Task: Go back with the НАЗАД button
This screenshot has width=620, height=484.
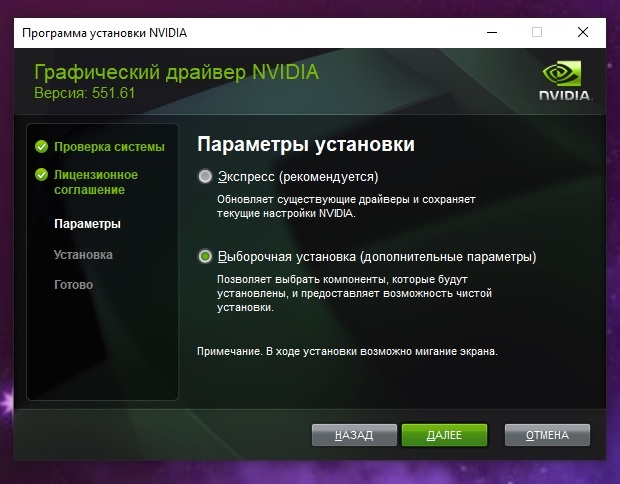Action: point(354,435)
